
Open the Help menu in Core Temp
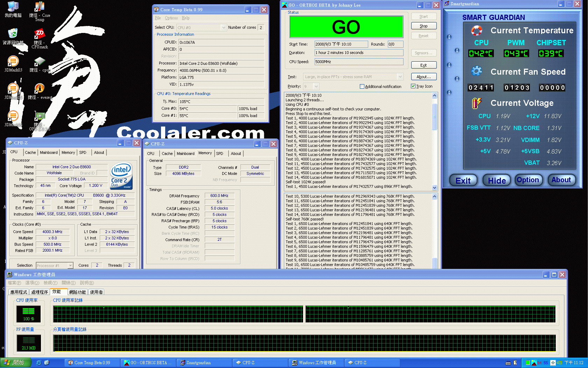pyautogui.click(x=185, y=18)
